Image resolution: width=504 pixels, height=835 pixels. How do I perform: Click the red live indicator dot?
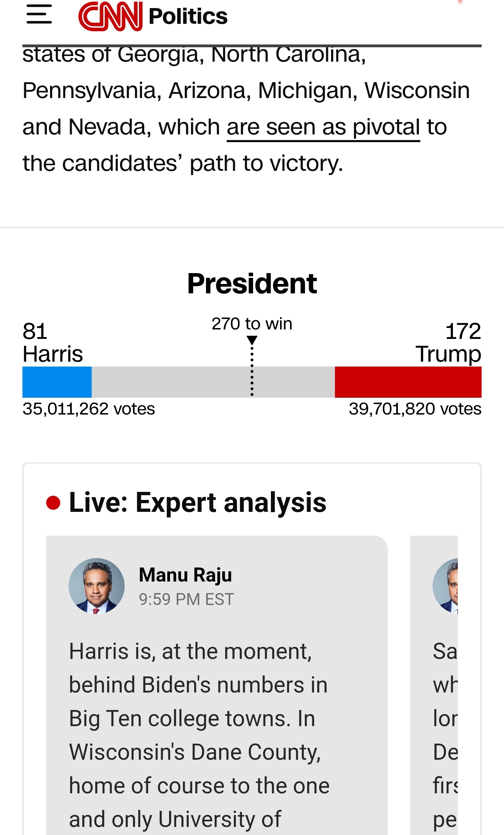(x=53, y=503)
